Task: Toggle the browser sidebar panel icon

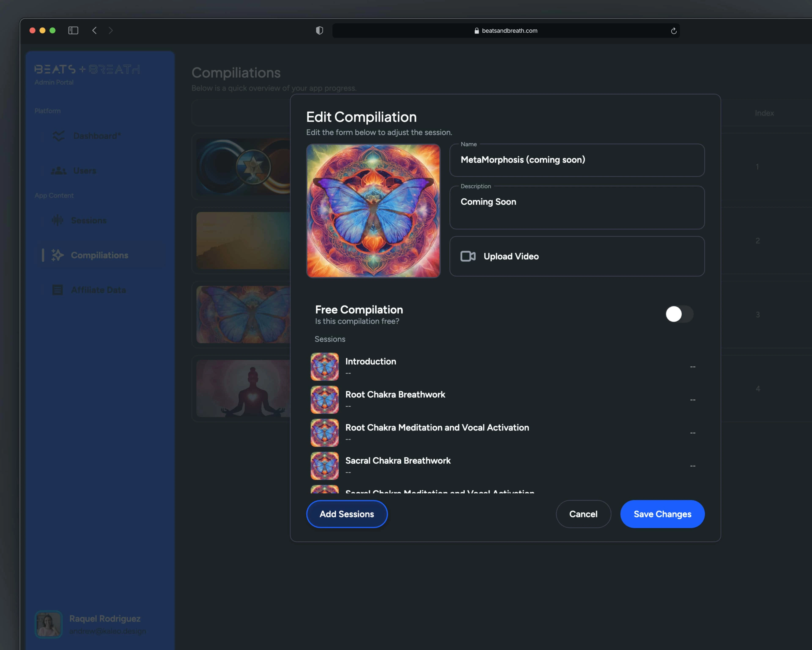Action: click(x=73, y=30)
